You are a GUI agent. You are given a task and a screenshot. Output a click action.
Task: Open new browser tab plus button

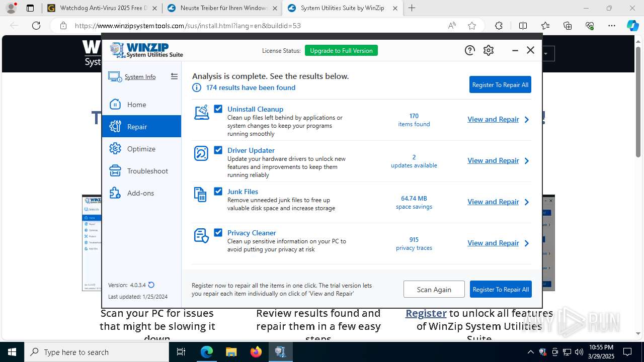pos(412,8)
